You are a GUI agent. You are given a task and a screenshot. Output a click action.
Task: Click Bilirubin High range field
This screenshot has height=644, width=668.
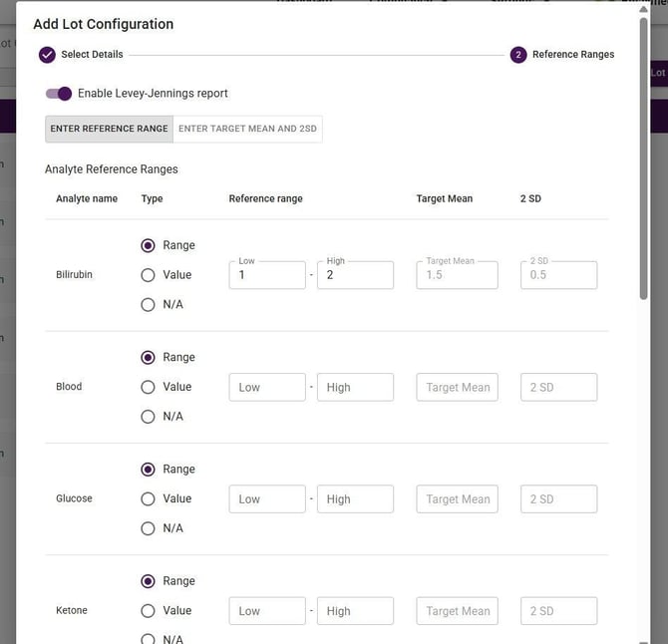point(355,275)
